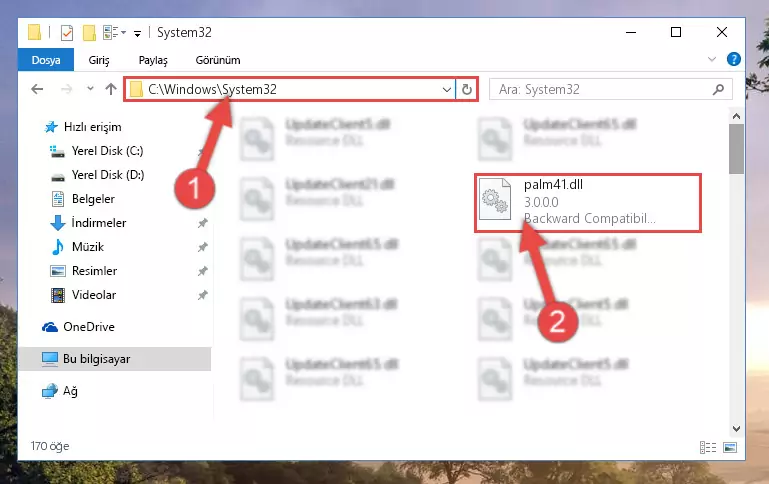Open the Dosya menu tab
Viewport: 769px width, 484px height.
46,60
